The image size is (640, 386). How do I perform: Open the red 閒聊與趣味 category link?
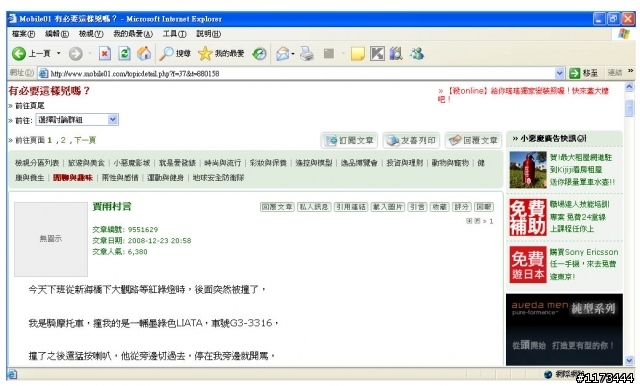click(73, 178)
